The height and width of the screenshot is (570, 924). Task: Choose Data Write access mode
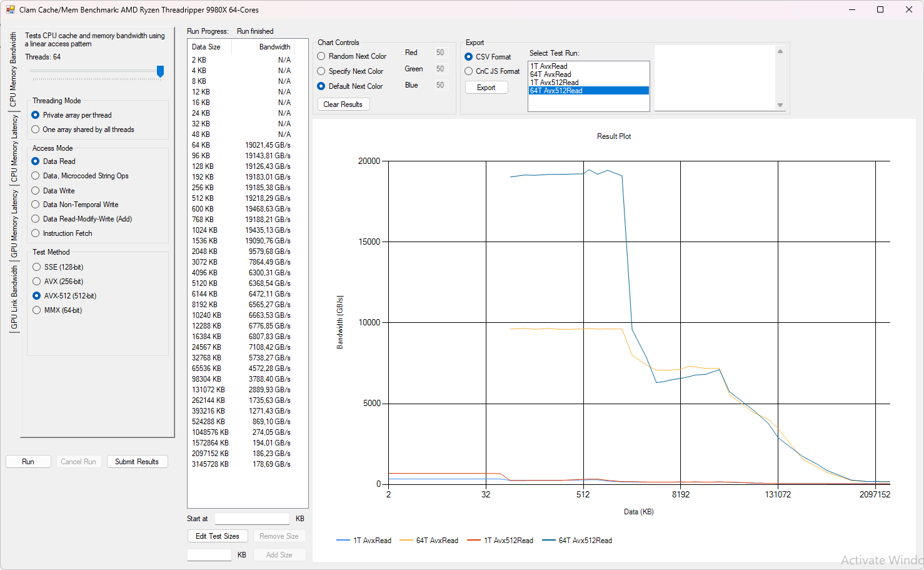point(53,191)
